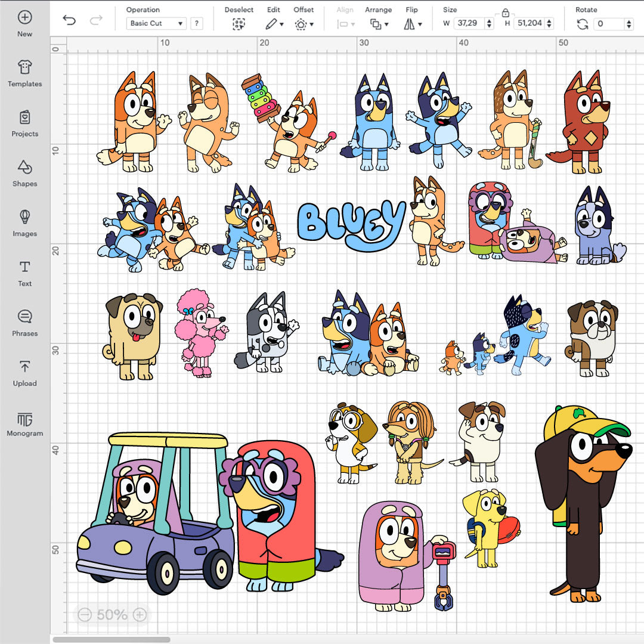Toggle the size aspect ratio lock
The image size is (644, 644).
tap(505, 13)
